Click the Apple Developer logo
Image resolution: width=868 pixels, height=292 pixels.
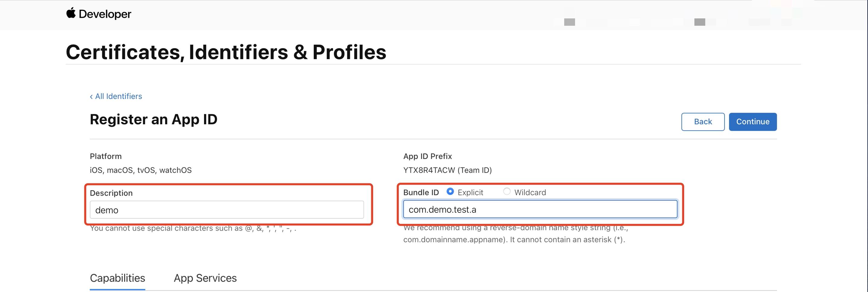click(98, 14)
